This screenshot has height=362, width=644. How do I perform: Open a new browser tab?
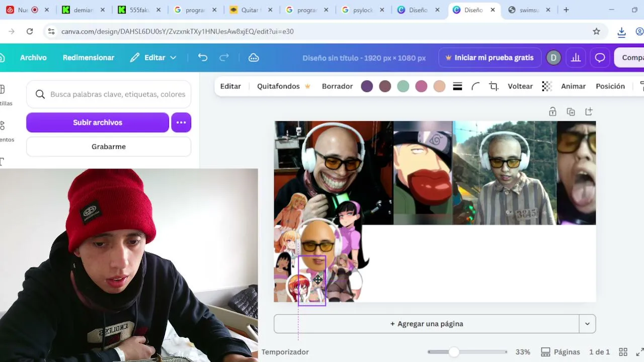(x=566, y=10)
